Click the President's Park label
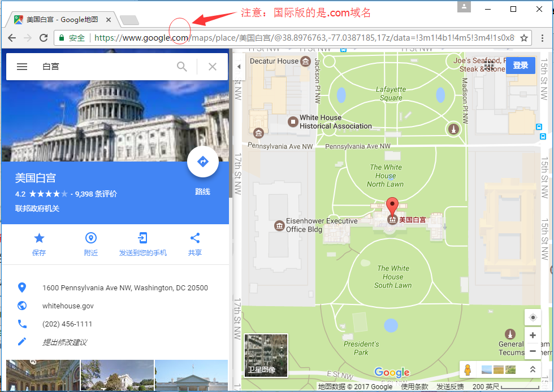The image size is (554, 392). [x=361, y=348]
